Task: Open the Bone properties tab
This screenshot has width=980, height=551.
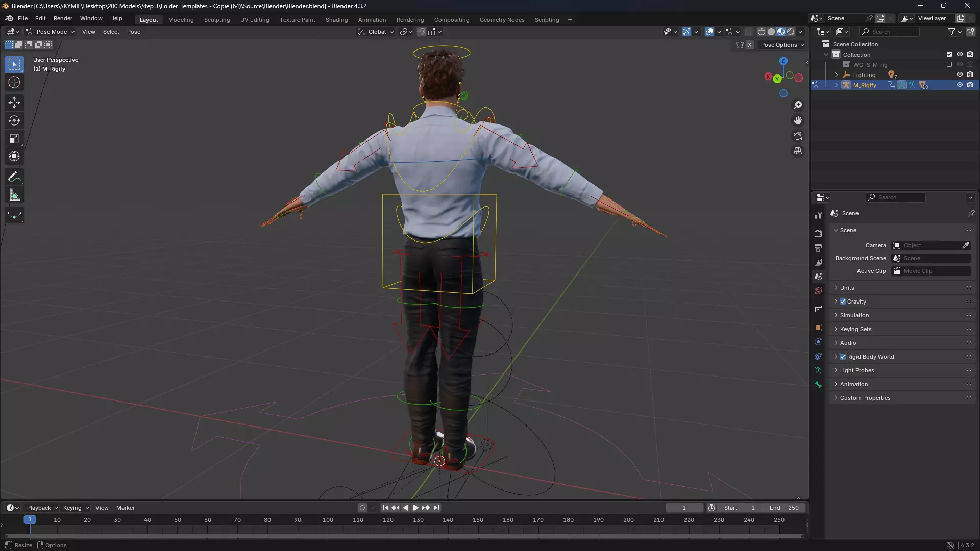Action: [818, 385]
